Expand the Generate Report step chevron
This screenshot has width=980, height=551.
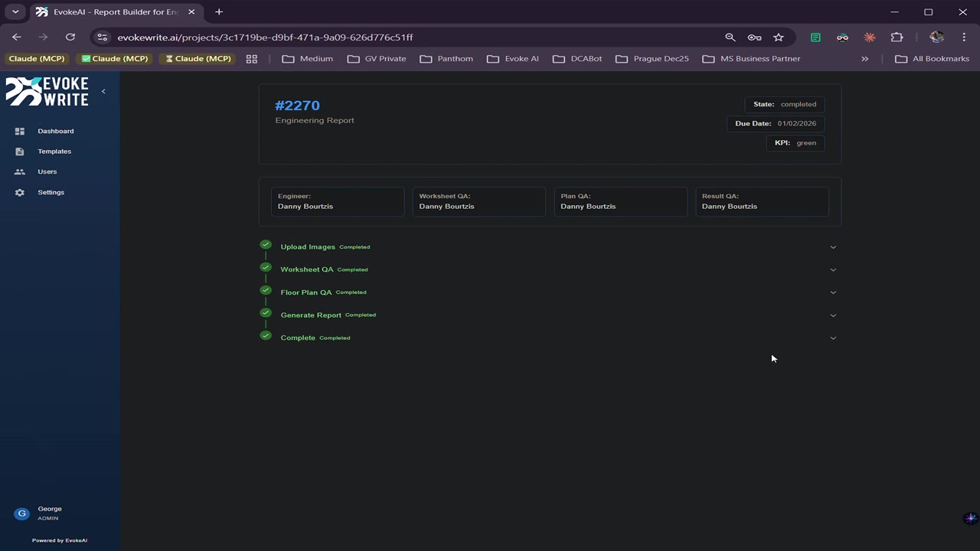click(833, 315)
